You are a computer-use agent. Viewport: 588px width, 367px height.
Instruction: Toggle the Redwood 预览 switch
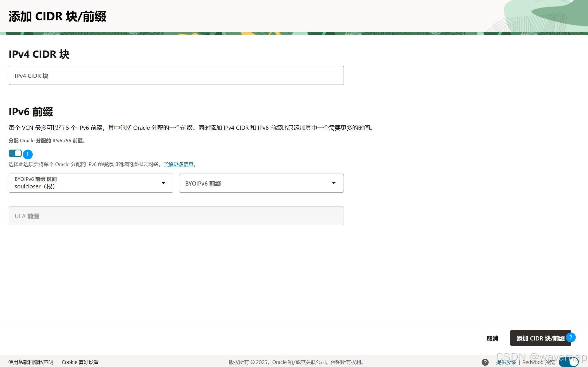[x=568, y=362]
